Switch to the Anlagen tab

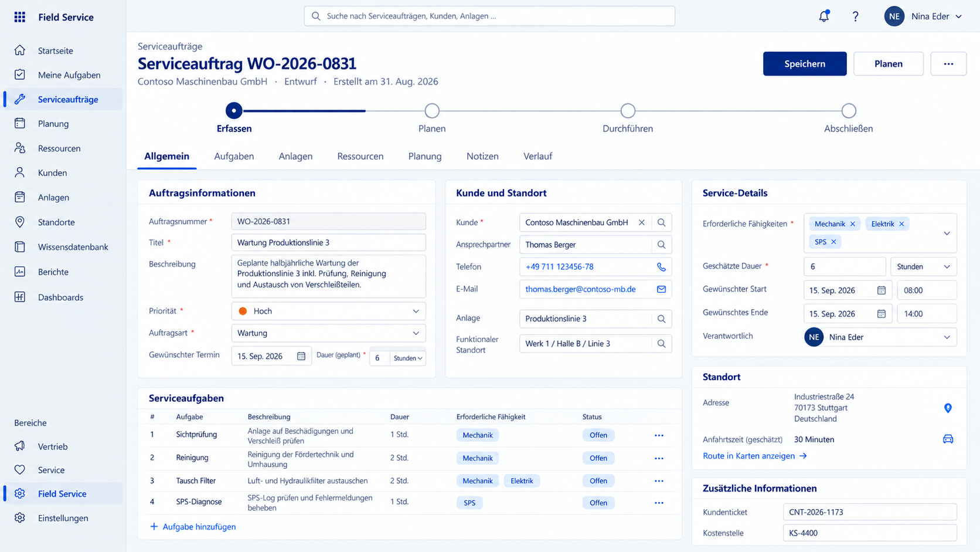tap(295, 156)
